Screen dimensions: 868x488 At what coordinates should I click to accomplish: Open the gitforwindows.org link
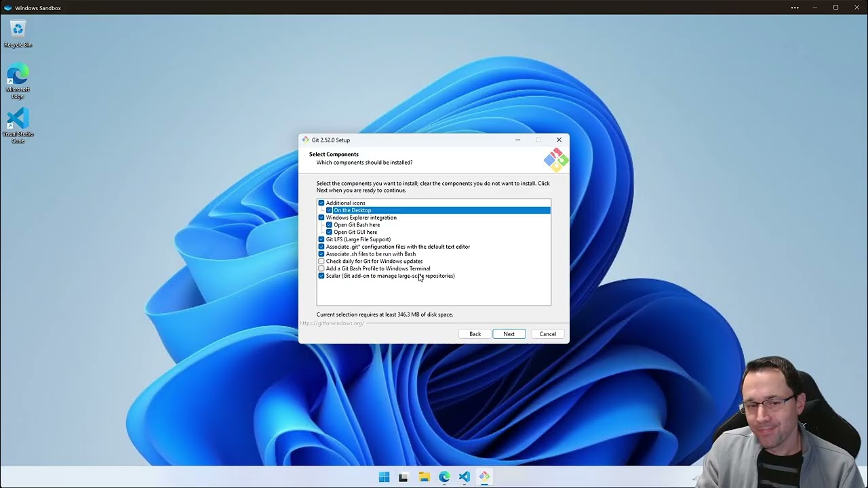(x=332, y=323)
